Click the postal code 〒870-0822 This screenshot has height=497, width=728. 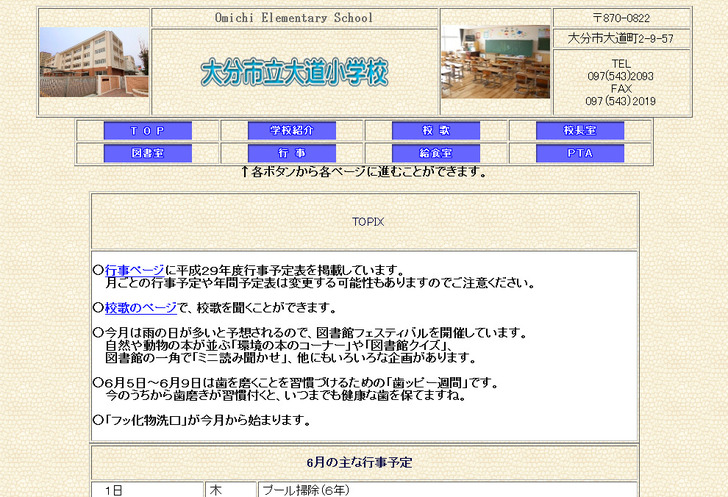tap(621, 18)
